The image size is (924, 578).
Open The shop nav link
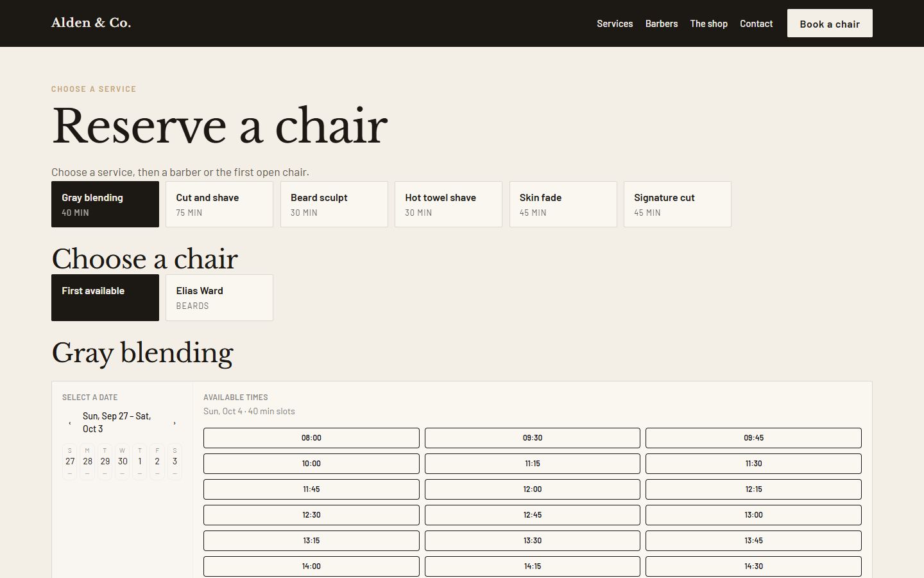click(709, 24)
